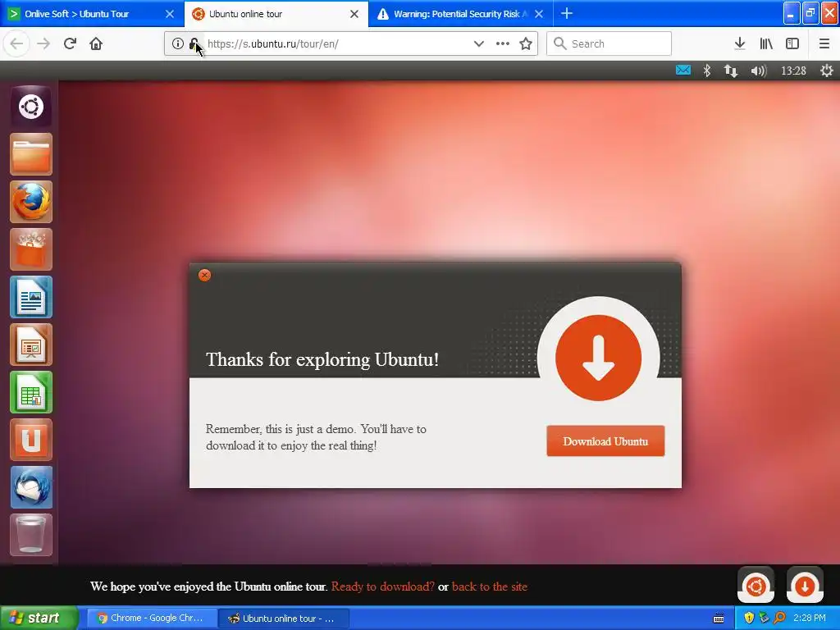The height and width of the screenshot is (630, 840).
Task: Close the Warning: Potential Security Risk tab
Action: (539, 14)
